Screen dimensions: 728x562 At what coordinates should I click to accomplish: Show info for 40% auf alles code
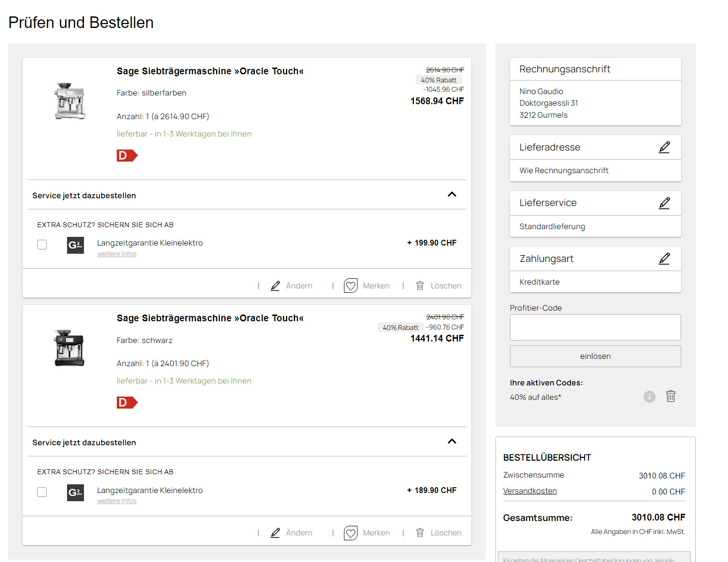[x=649, y=397]
